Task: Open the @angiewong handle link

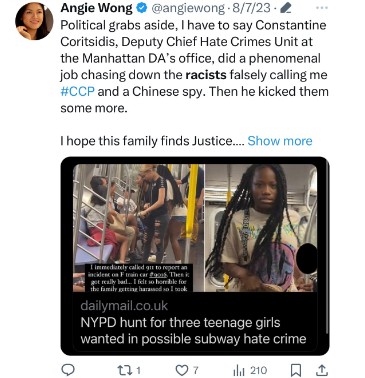Action: (188, 8)
